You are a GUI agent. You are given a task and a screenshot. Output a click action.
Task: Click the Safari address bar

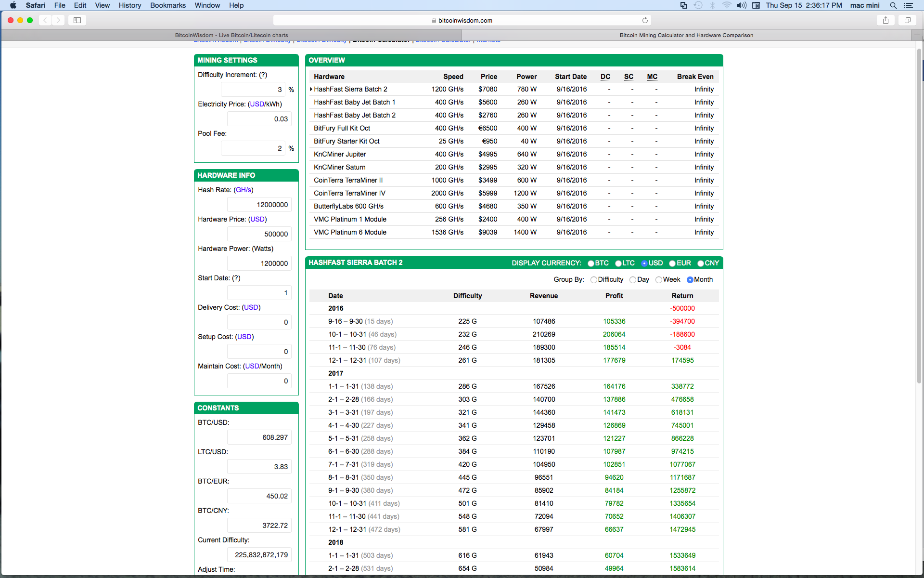click(462, 20)
